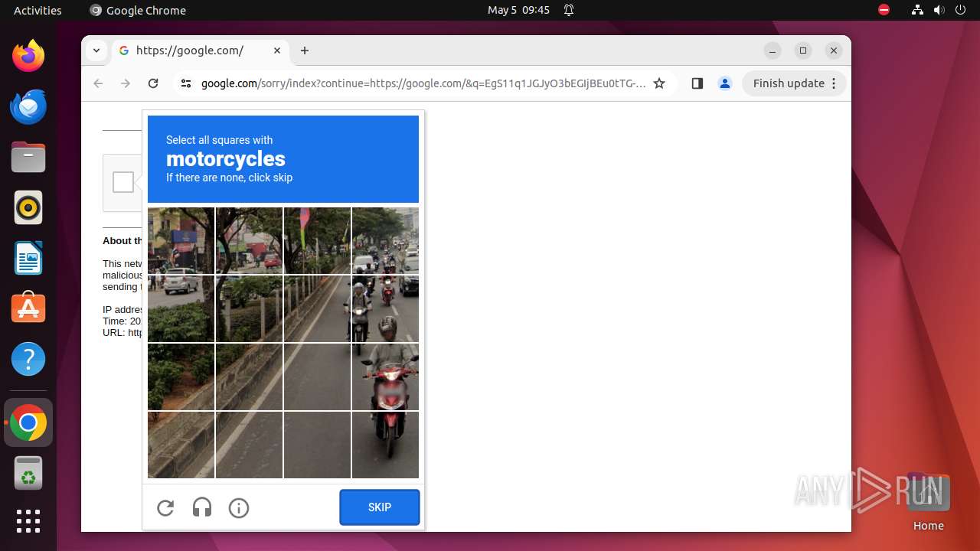Open the clock and calendar menu
Image resolution: width=980 pixels, height=551 pixels.
(518, 10)
